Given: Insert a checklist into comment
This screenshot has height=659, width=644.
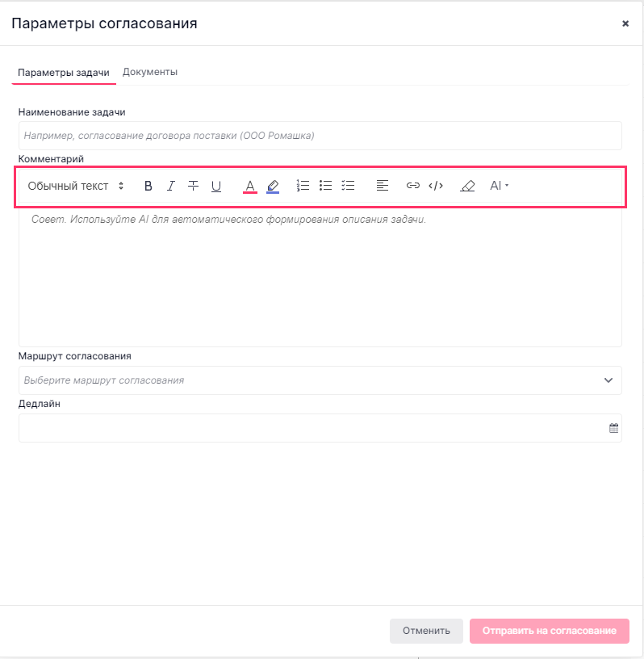Looking at the screenshot, I should click(x=349, y=186).
